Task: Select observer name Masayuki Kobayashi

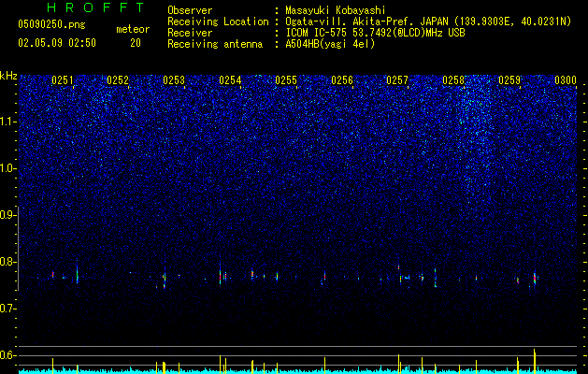Action: click(336, 10)
